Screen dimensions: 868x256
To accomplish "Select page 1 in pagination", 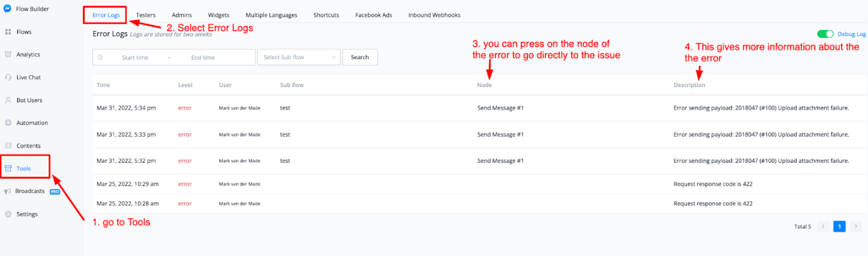I will tap(839, 227).
